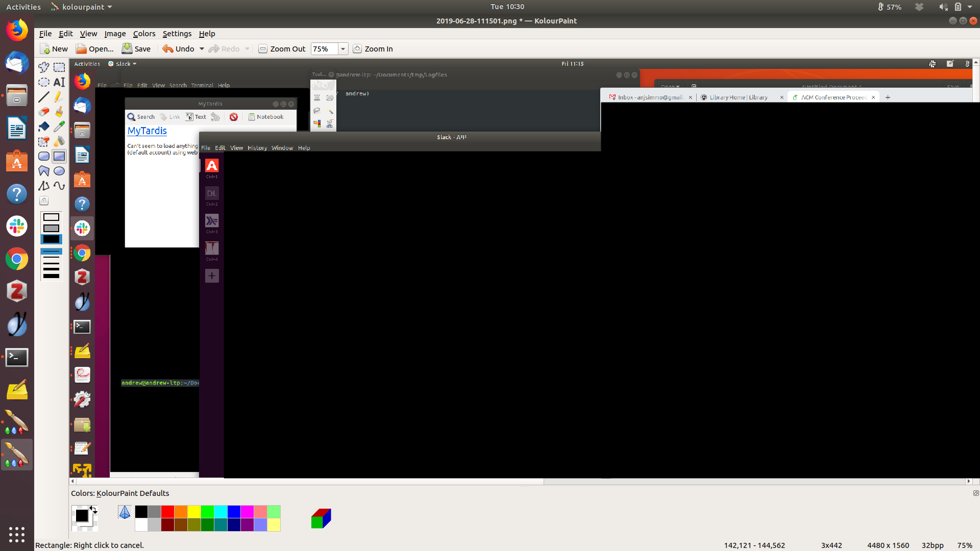This screenshot has height=551, width=980.
Task: Select the Polygon shape tool
Action: click(44, 171)
